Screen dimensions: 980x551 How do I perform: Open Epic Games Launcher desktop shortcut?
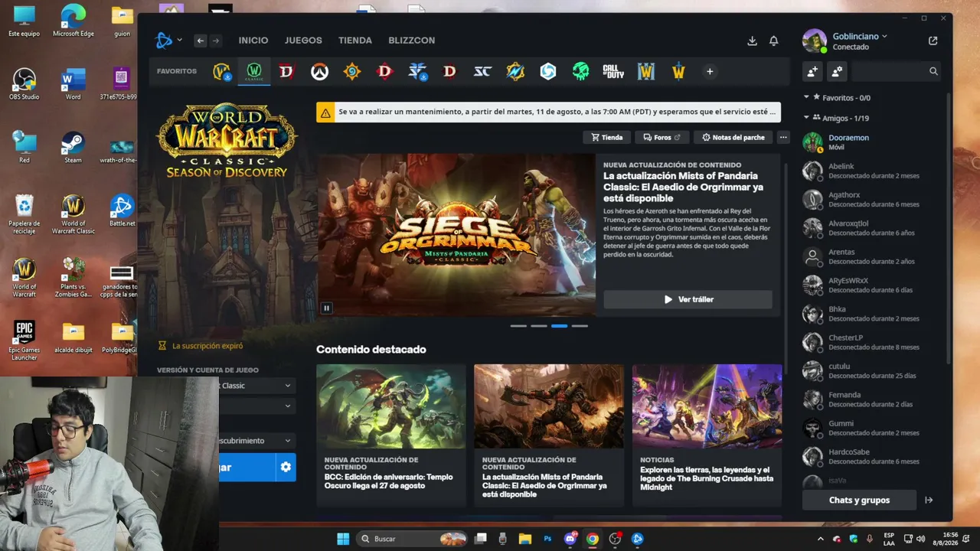[24, 341]
